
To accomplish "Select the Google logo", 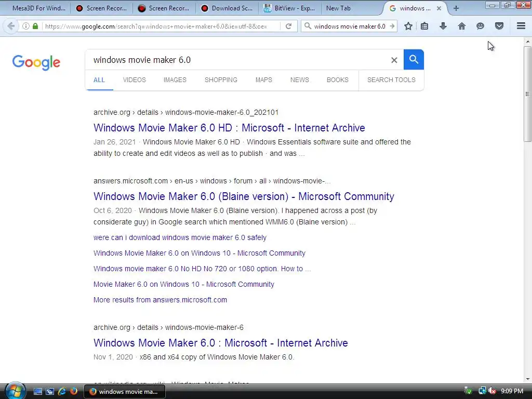I will 36,62.
